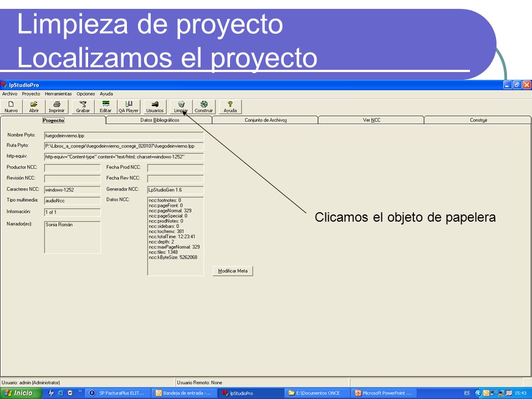Open the Ayuda question mark icon

pyautogui.click(x=230, y=107)
